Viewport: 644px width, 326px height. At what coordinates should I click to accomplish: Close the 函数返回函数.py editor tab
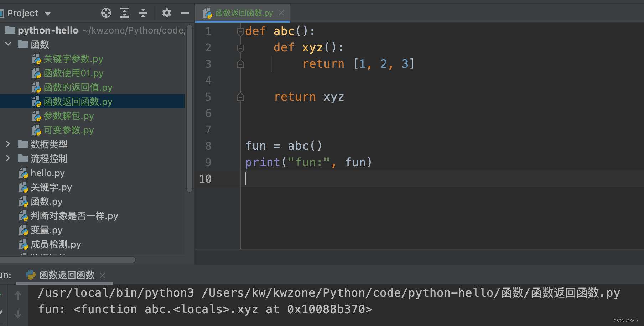(281, 13)
